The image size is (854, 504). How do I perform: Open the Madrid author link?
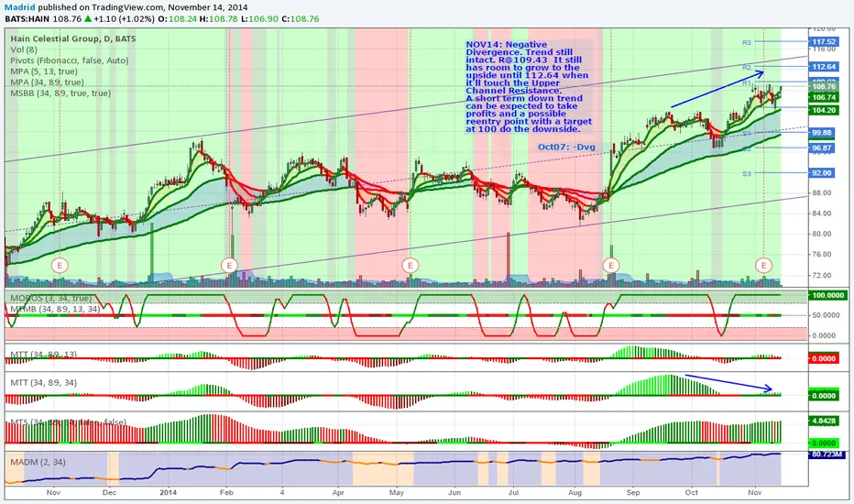coord(19,7)
